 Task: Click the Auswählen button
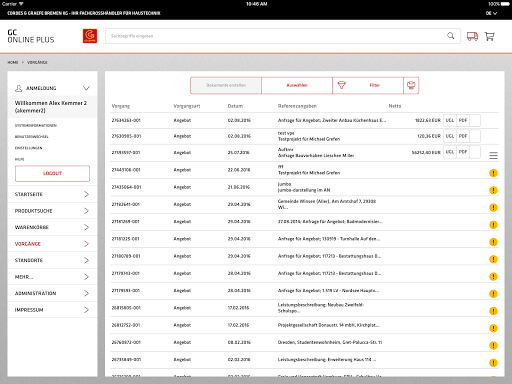[x=297, y=85]
